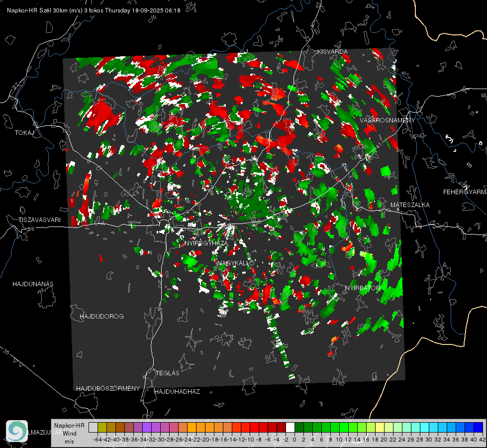Viewport: 487px width, 448px height.
Task: Click road number 36 near Tiszavasvári
Action: coord(31,229)
